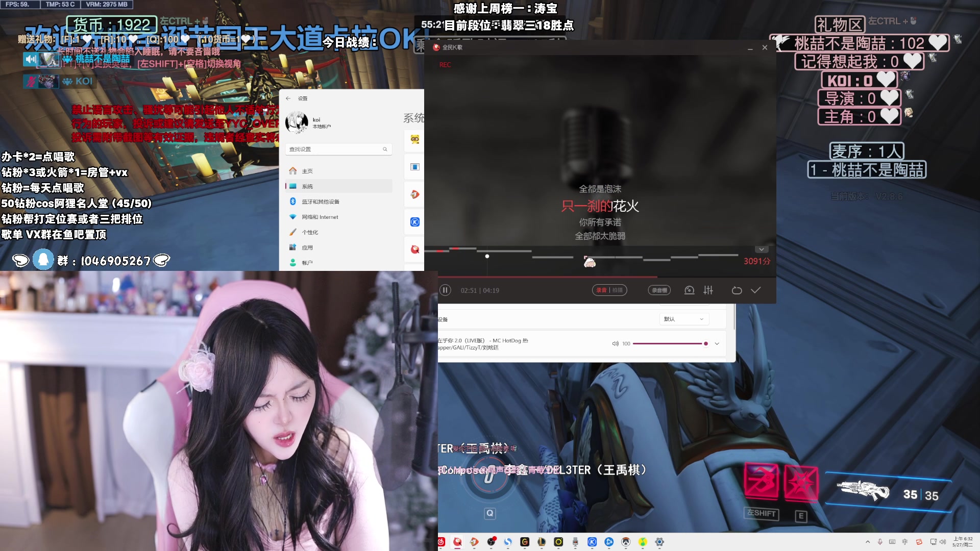Open 应用 settings
The width and height of the screenshot is (980, 551).
[x=338, y=248]
